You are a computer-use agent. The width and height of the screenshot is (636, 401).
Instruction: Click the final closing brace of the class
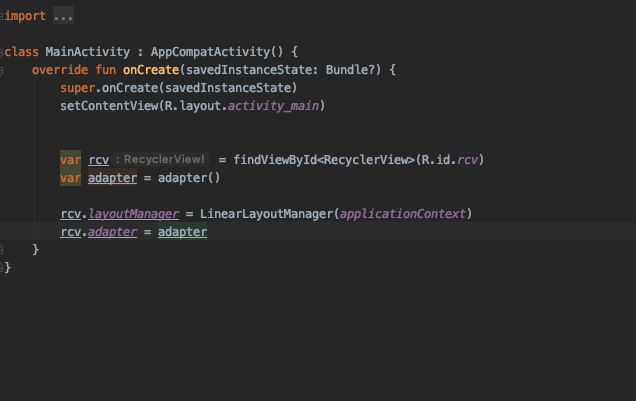[8, 268]
